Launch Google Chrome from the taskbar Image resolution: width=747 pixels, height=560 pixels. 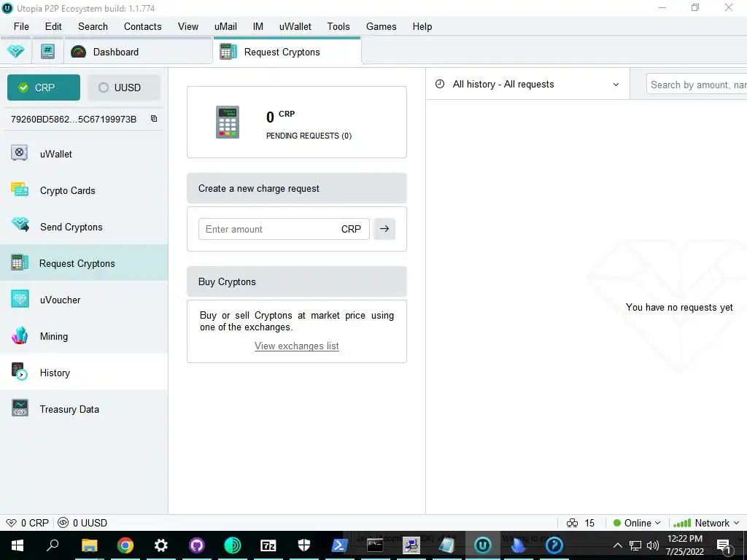(x=125, y=545)
